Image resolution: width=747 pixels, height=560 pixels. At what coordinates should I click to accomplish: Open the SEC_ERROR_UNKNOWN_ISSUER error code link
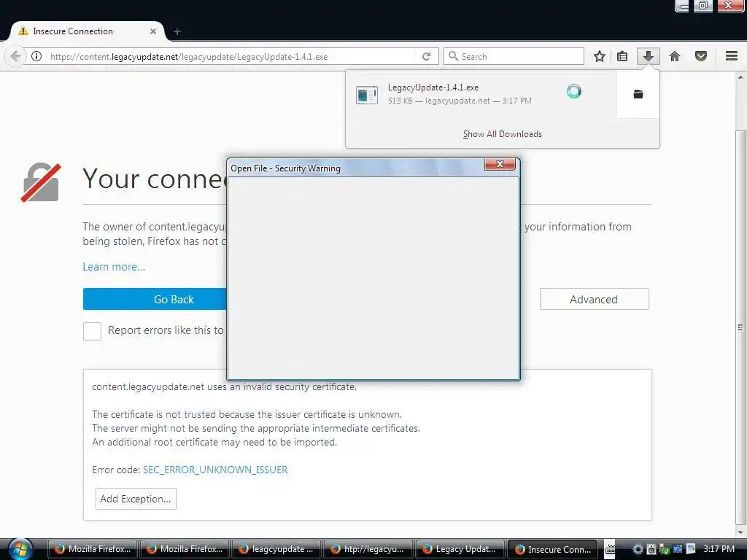point(215,470)
